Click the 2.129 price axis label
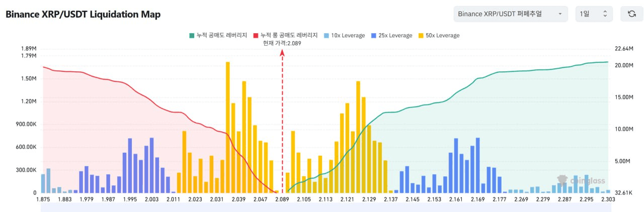This screenshot has height=212, width=644. pos(369,199)
